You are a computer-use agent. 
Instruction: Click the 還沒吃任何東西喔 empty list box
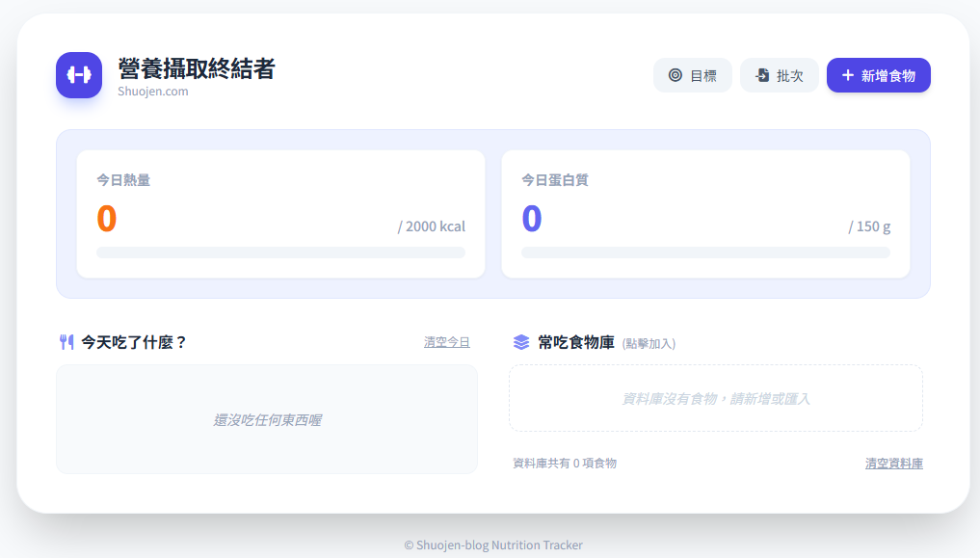267,419
